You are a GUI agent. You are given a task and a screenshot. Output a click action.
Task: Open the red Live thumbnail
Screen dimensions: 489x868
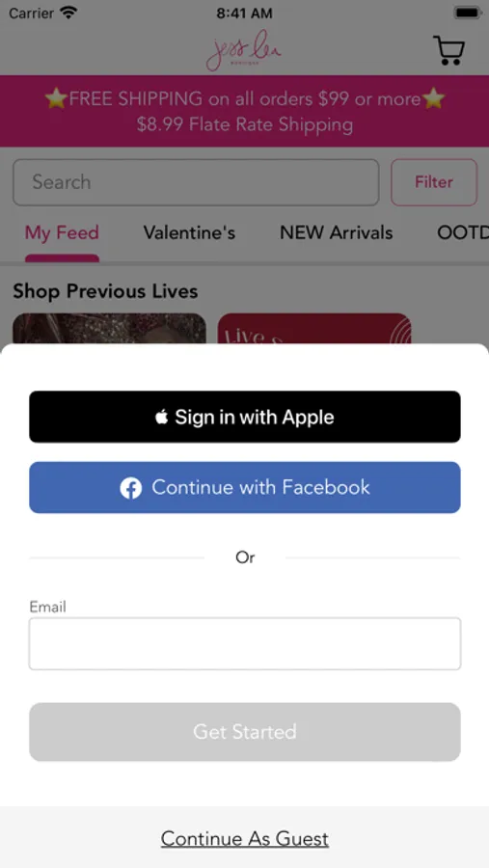[314, 329]
